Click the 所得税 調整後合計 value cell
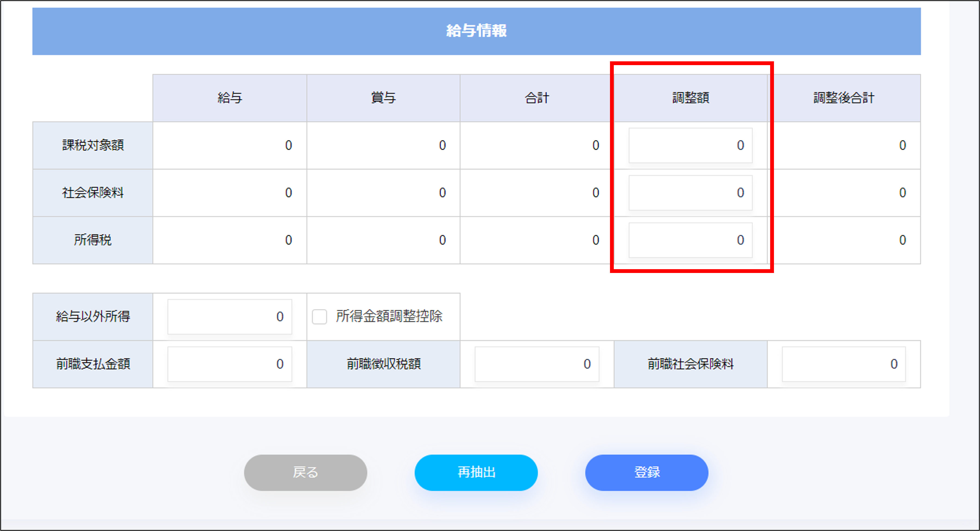Image resolution: width=980 pixels, height=531 pixels. (844, 240)
